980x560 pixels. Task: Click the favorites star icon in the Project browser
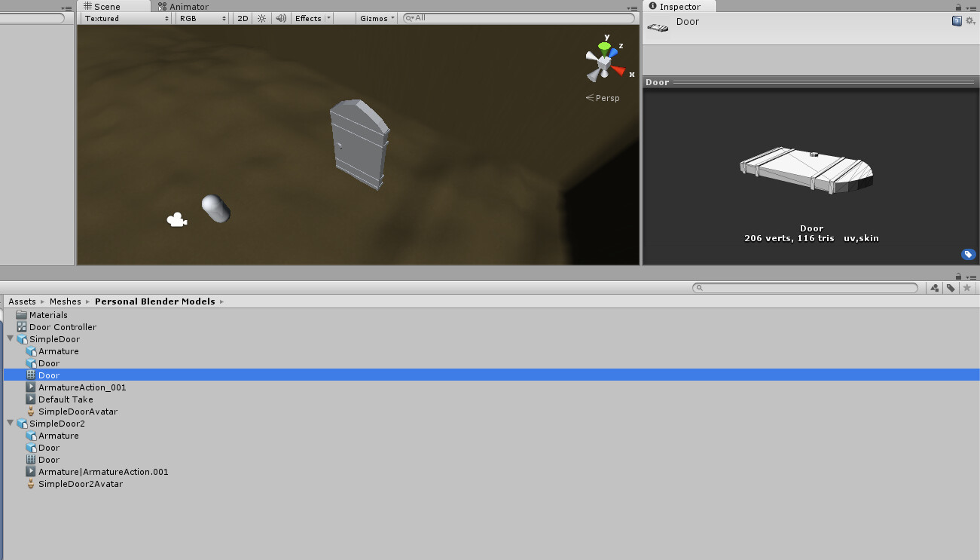(965, 287)
